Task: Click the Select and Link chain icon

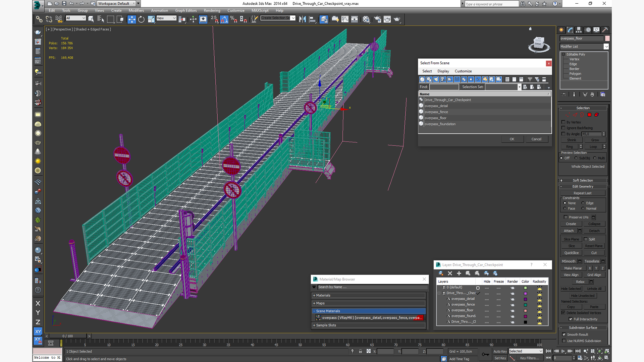Action: 39,19
